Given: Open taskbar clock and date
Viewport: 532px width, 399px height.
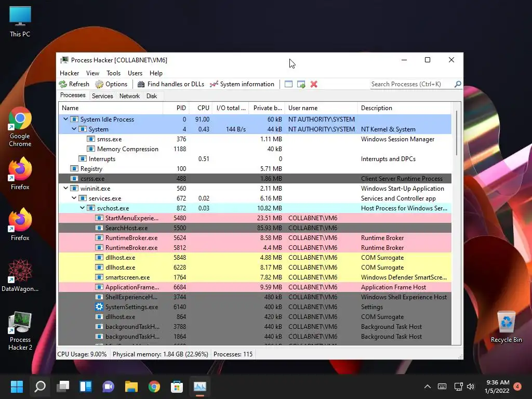Looking at the screenshot, I should (x=497, y=387).
